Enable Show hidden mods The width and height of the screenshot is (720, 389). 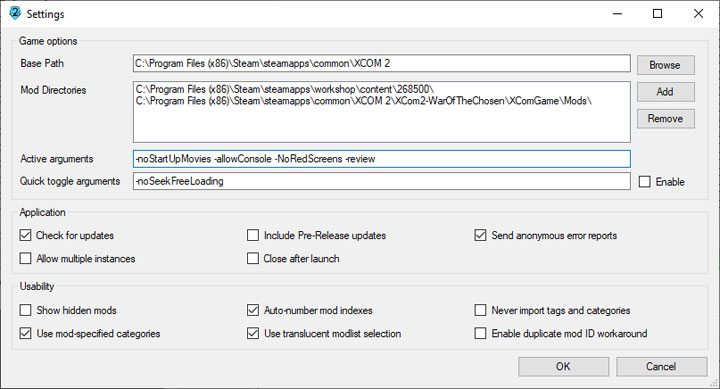25,310
